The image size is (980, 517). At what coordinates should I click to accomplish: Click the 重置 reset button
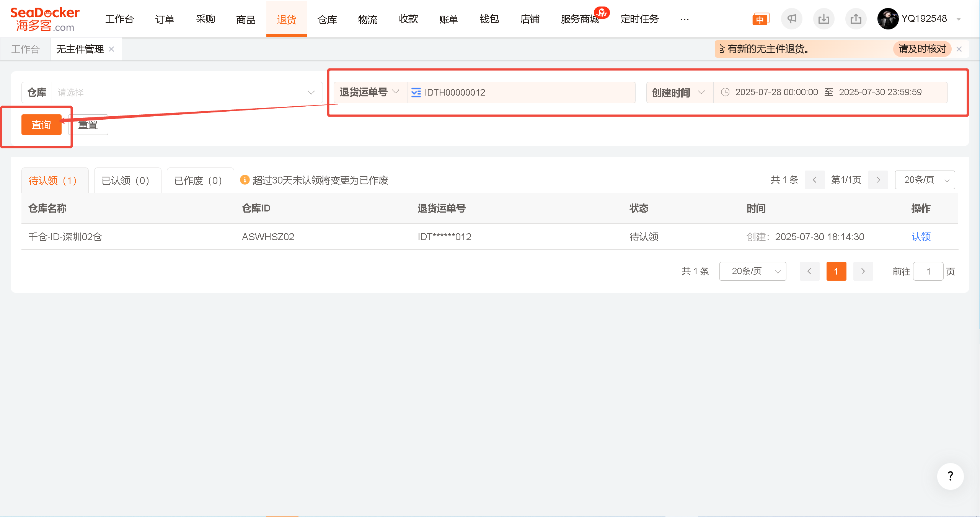(88, 125)
